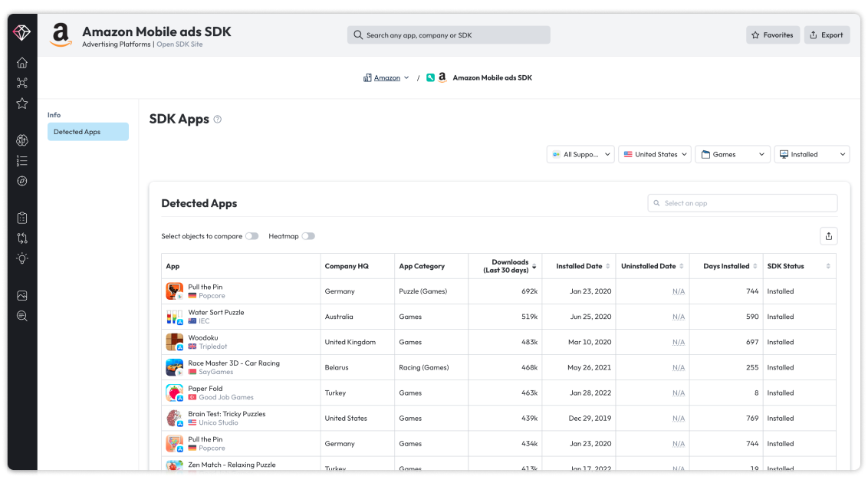This screenshot has height=483, width=868.
Task: Open the image gallery sidebar icon
Action: [22, 295]
